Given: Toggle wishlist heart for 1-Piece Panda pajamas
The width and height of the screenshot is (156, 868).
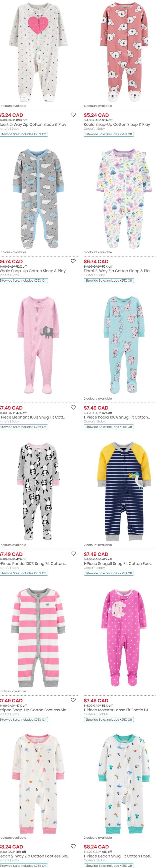Looking at the screenshot, I should pos(73,554).
